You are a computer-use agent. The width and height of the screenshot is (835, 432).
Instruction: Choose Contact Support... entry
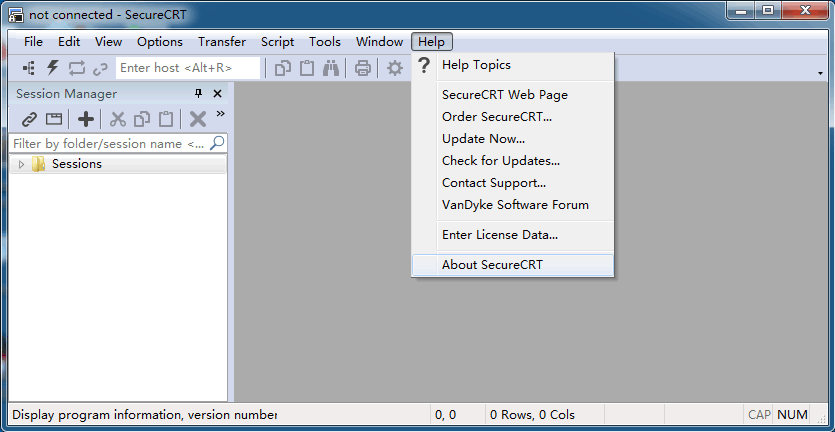(513, 183)
